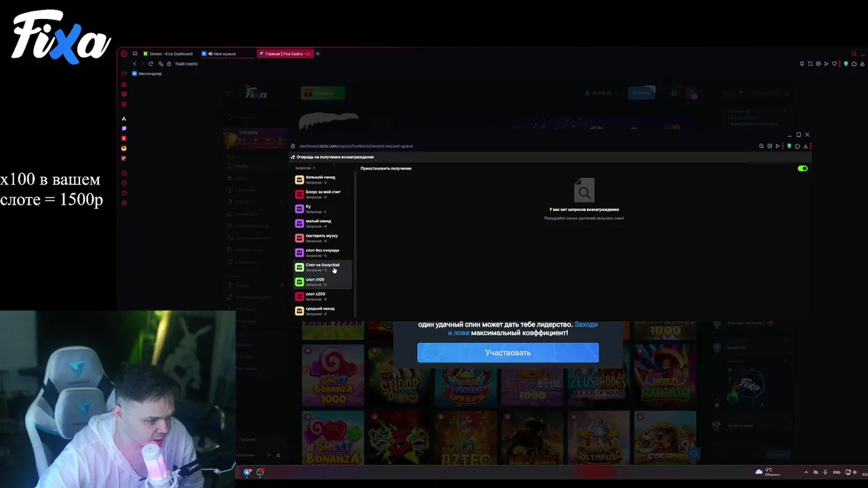This screenshot has width=868, height=488.
Task: Click the 'У вас нет запросов вознаграждения' text
Action: click(584, 209)
